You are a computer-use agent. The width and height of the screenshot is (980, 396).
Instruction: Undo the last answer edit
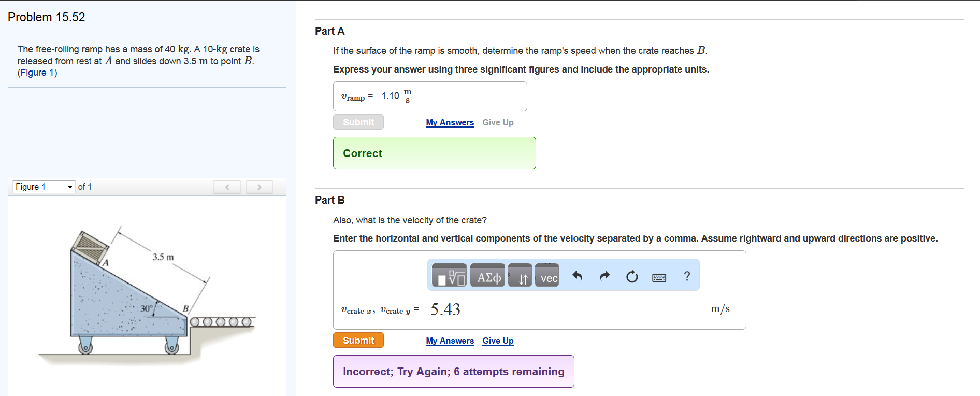click(x=577, y=276)
